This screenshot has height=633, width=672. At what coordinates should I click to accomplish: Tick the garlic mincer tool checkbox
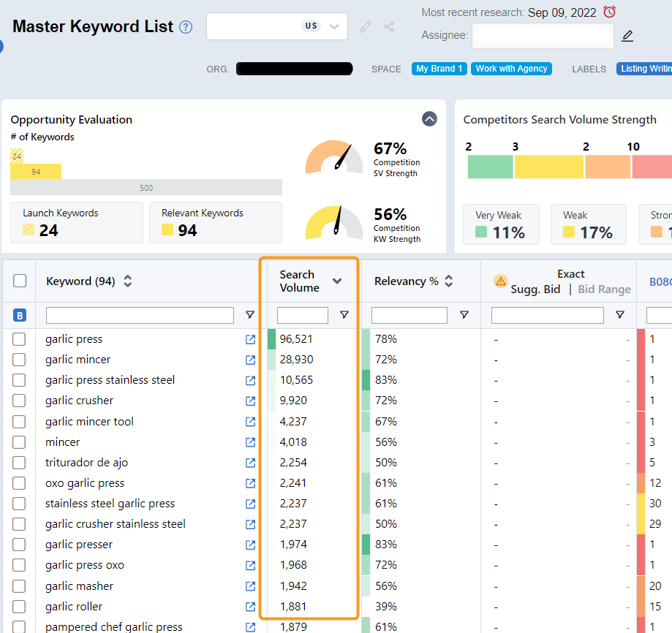point(19,422)
